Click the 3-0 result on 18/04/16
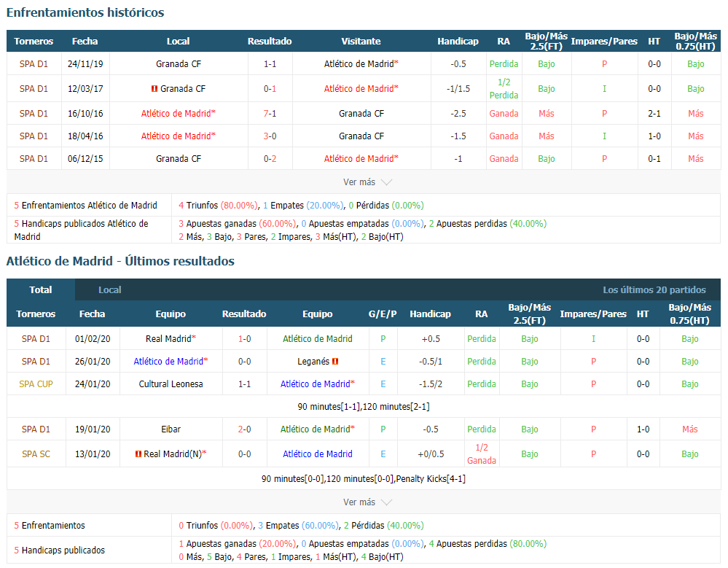This screenshot has height=568, width=728. click(x=270, y=136)
